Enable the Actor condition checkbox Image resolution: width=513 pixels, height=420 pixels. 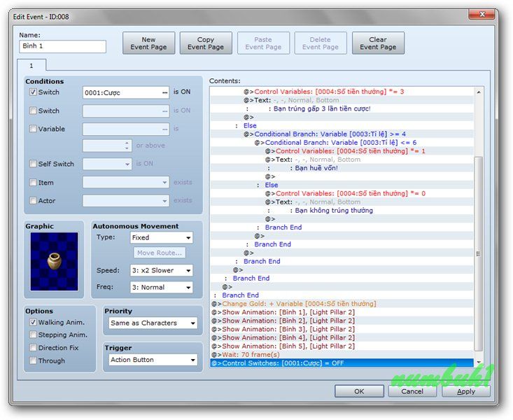point(33,200)
